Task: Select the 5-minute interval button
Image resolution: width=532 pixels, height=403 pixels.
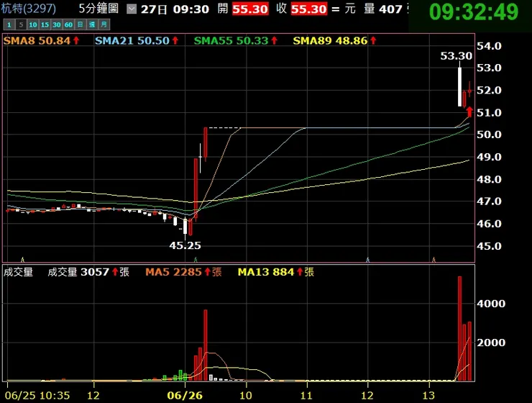Action: [21, 24]
